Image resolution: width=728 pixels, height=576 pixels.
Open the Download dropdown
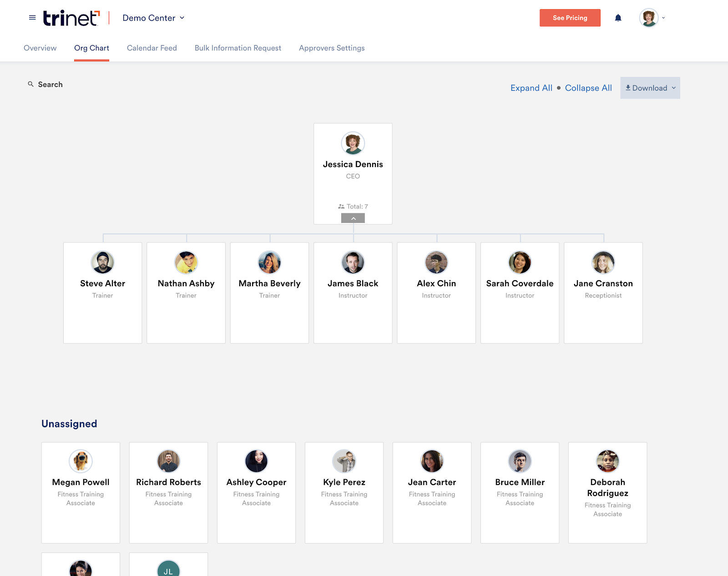click(650, 88)
